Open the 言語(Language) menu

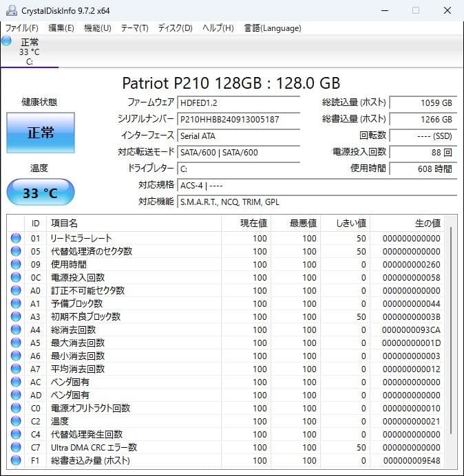(273, 28)
